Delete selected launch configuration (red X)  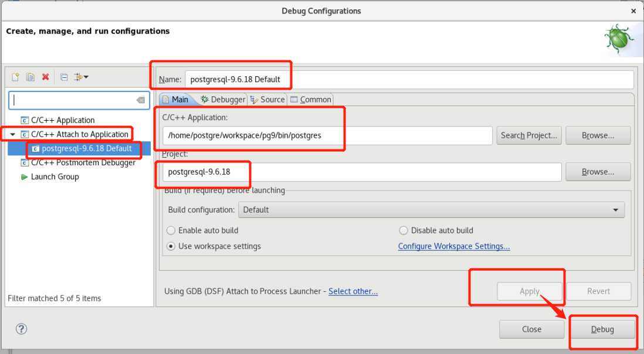click(46, 77)
